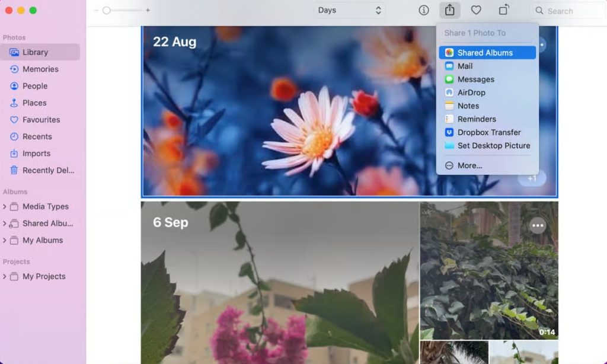This screenshot has width=607, height=364.
Task: Click the Info toolbar icon
Action: (423, 11)
